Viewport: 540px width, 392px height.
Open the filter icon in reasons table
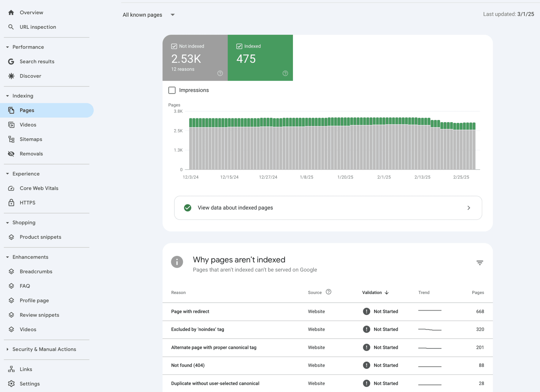(480, 263)
